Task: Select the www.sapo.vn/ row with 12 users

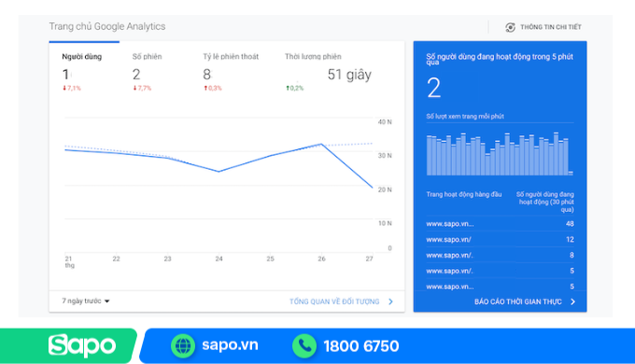Action: (500, 239)
